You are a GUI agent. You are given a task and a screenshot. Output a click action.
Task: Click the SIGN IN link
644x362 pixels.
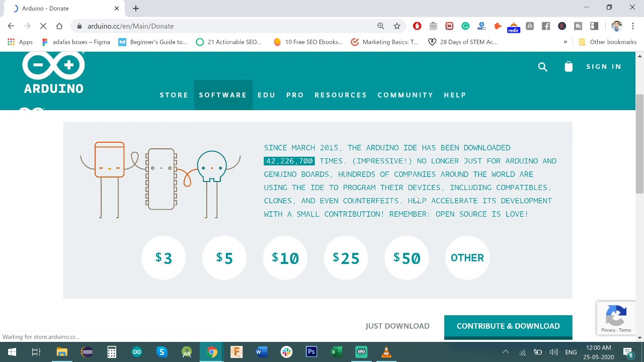(604, 66)
